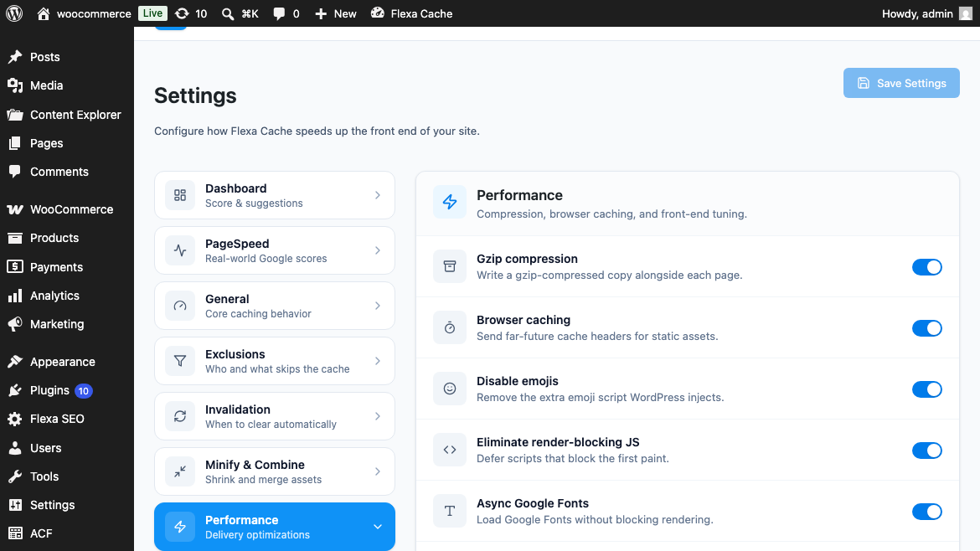This screenshot has width=980, height=551.
Task: Click Howdy, admin account link
Action: (927, 13)
